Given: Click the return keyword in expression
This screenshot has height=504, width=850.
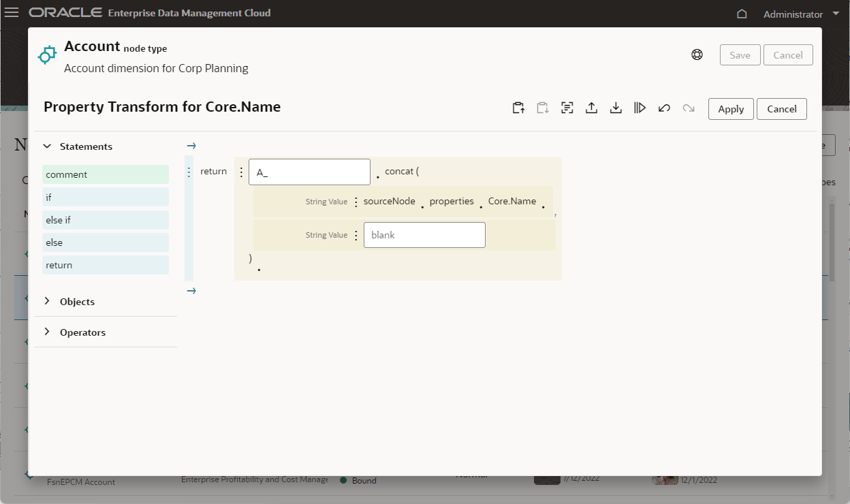Looking at the screenshot, I should pyautogui.click(x=213, y=172).
